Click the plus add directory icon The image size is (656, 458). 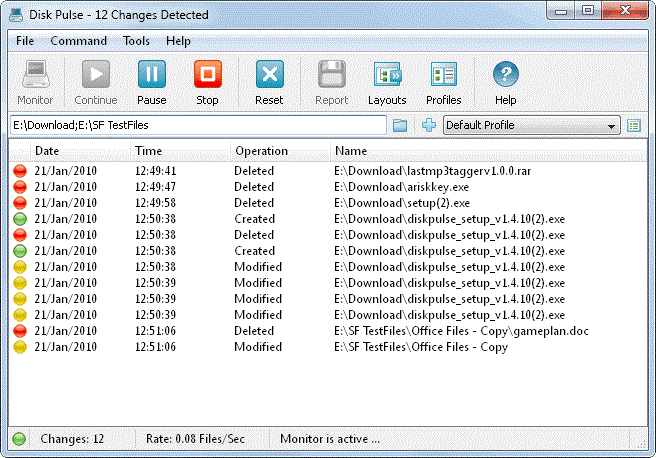pyautogui.click(x=429, y=126)
